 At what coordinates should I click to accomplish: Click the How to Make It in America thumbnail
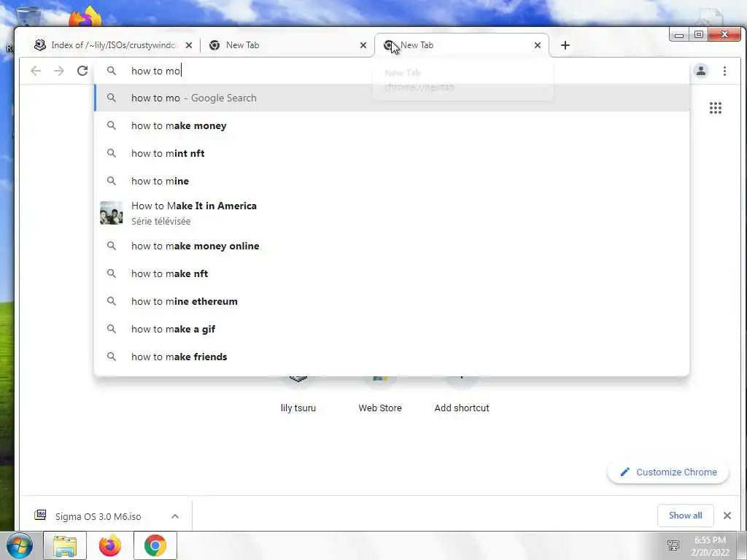click(x=111, y=213)
